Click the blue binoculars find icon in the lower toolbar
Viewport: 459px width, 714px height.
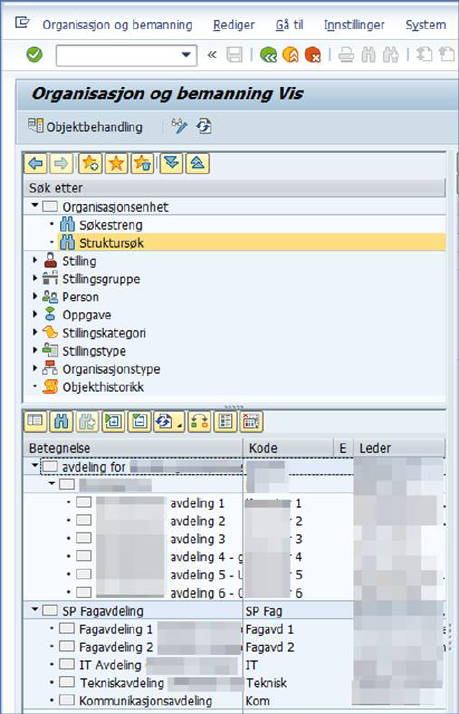[x=61, y=422]
